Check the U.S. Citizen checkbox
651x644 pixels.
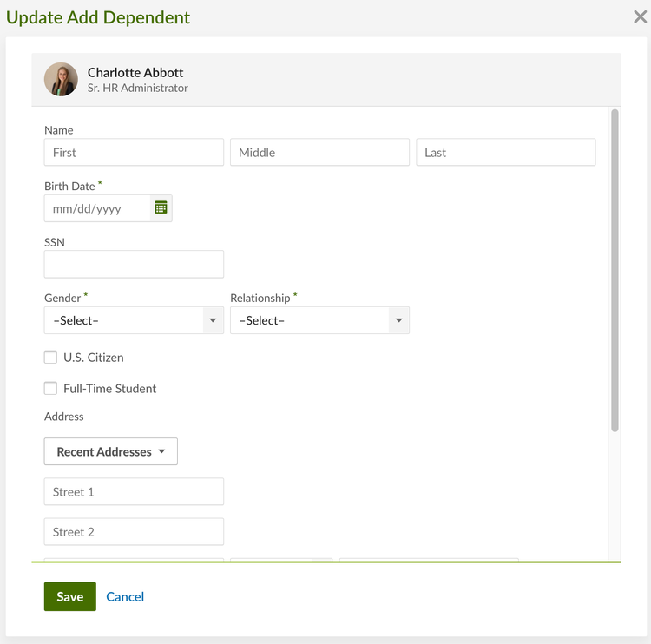coord(50,357)
